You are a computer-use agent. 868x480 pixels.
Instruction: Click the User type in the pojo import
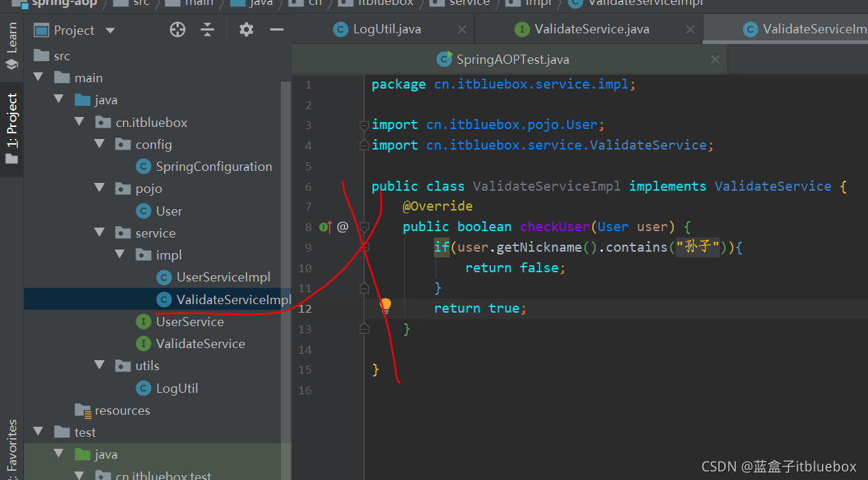(x=582, y=125)
